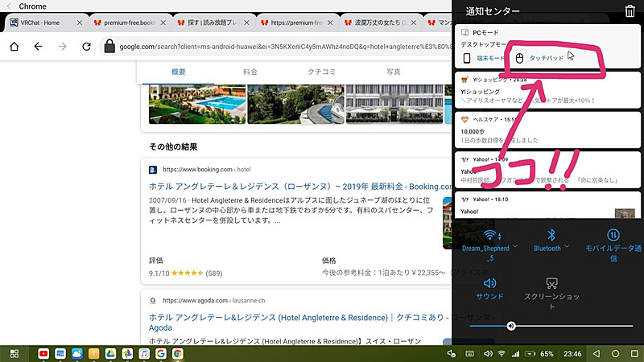This screenshot has width=644, height=362.
Task: Select the 概要 tab
Action: coord(178,72)
